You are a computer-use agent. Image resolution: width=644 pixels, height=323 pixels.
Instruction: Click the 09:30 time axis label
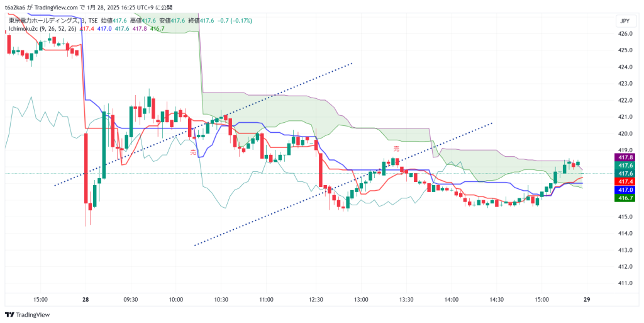coord(130,300)
